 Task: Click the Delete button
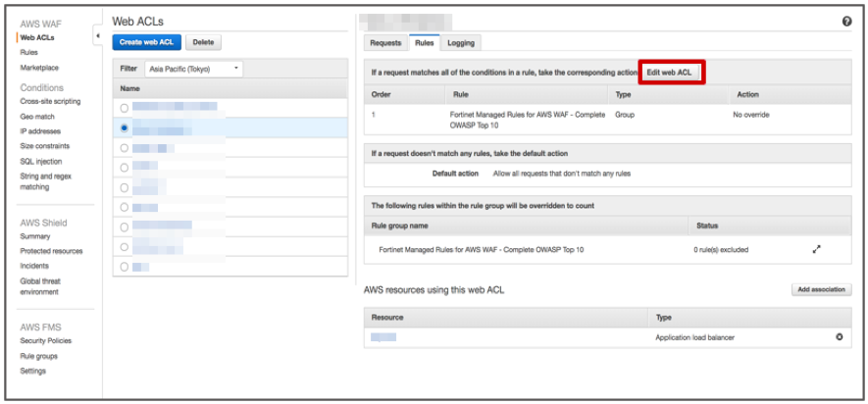coord(203,42)
